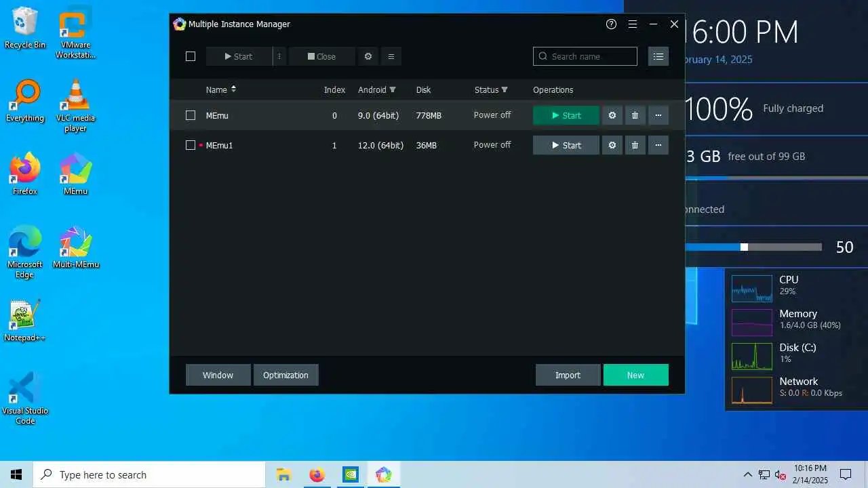Click the batch settings gear in toolbar
Screen dimensions: 868x488
(368, 56)
